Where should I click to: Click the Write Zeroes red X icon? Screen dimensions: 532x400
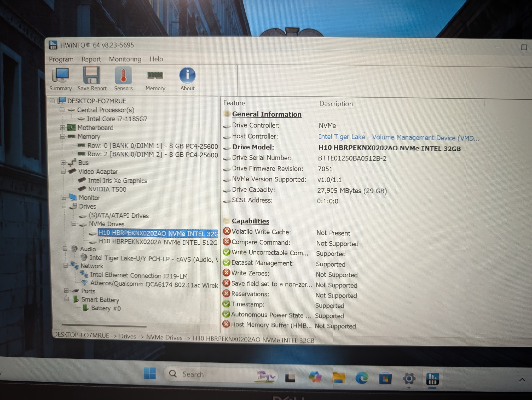pyautogui.click(x=226, y=273)
